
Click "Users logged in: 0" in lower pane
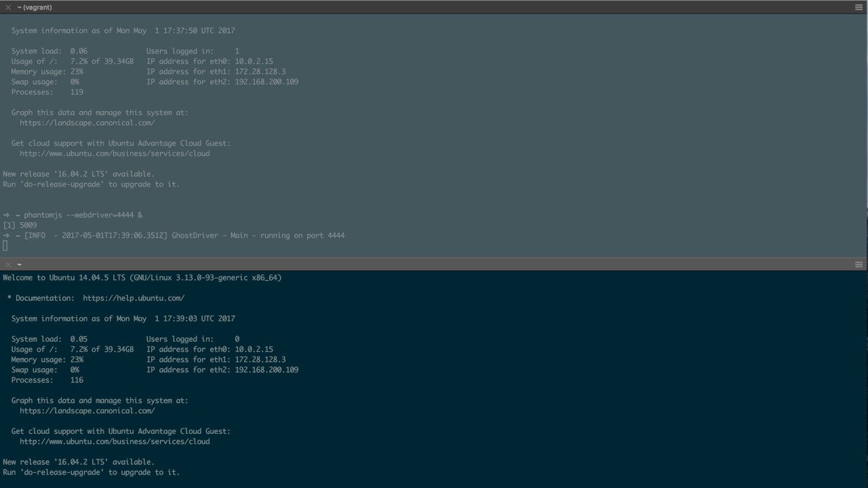point(193,339)
